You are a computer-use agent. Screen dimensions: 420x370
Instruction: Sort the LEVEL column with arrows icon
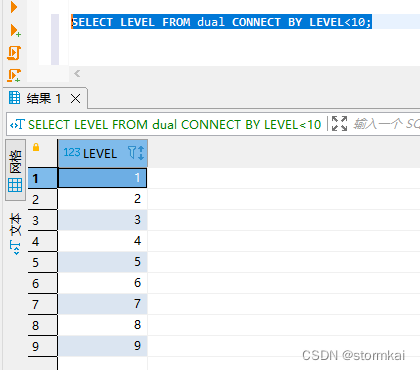tap(141, 153)
